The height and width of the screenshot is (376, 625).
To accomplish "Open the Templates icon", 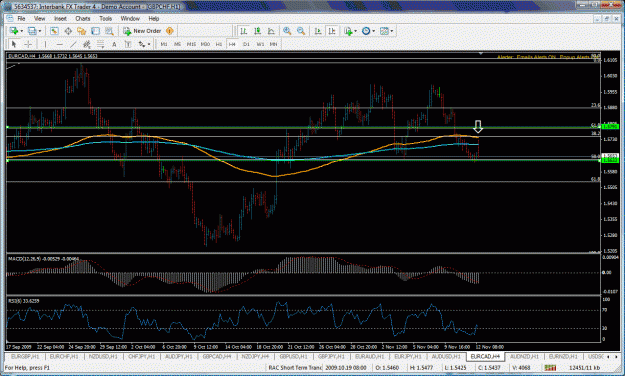I will (x=384, y=31).
